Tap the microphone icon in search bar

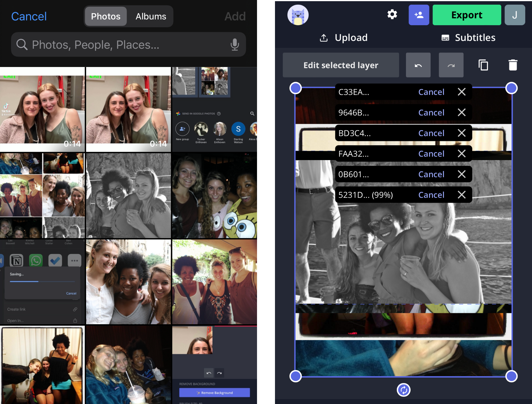234,45
